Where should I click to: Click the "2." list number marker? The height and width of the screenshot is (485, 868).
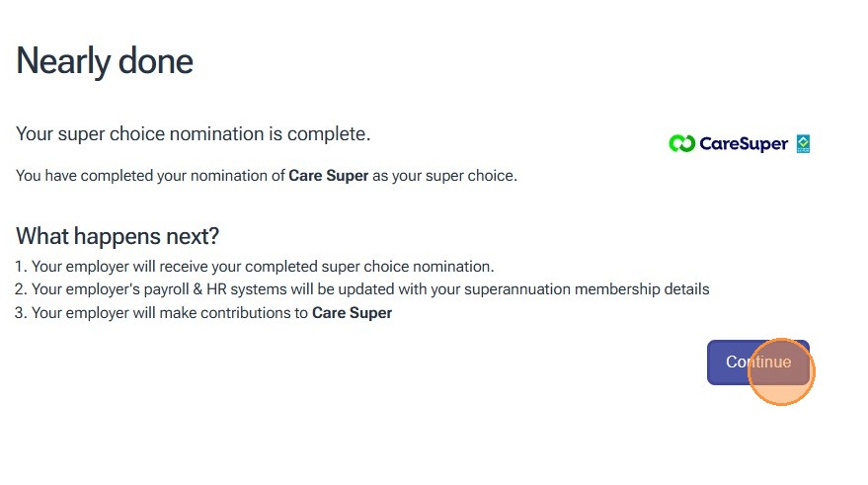(22, 289)
